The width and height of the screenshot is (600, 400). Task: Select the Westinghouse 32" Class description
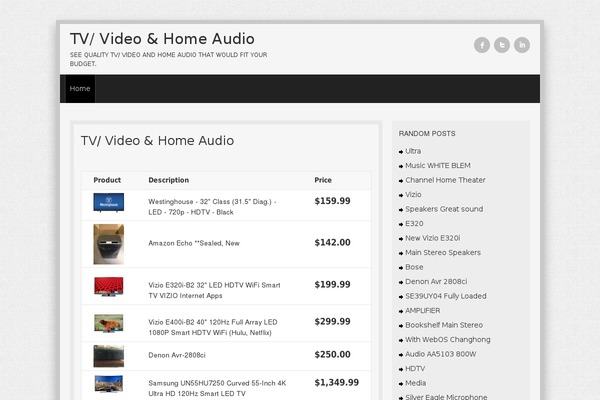[212, 207]
